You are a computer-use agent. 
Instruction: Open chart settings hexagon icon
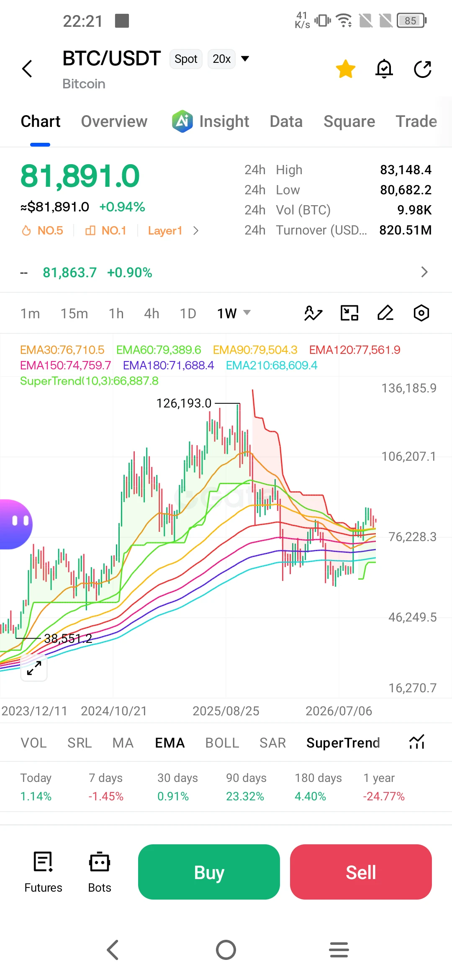tap(421, 313)
